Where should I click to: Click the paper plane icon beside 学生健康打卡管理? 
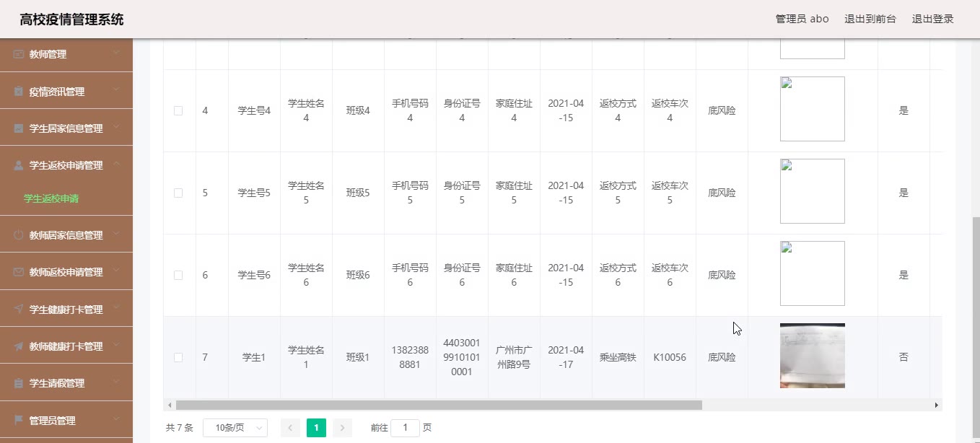(x=19, y=310)
